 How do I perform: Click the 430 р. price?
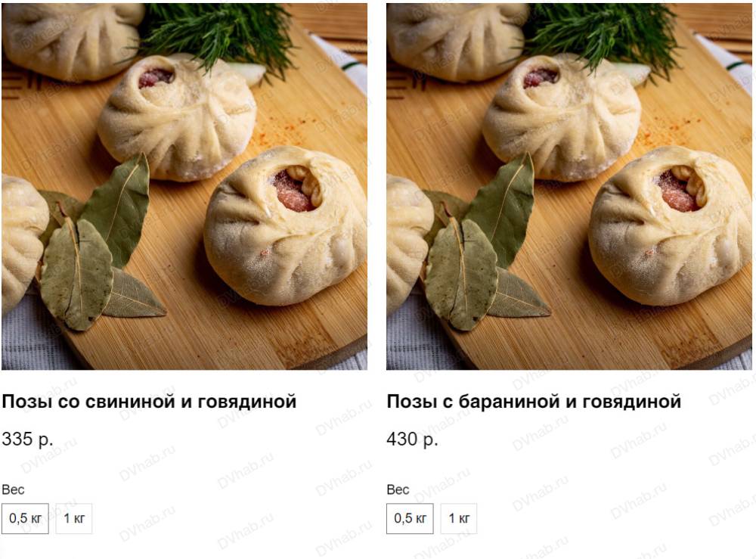tap(412, 439)
